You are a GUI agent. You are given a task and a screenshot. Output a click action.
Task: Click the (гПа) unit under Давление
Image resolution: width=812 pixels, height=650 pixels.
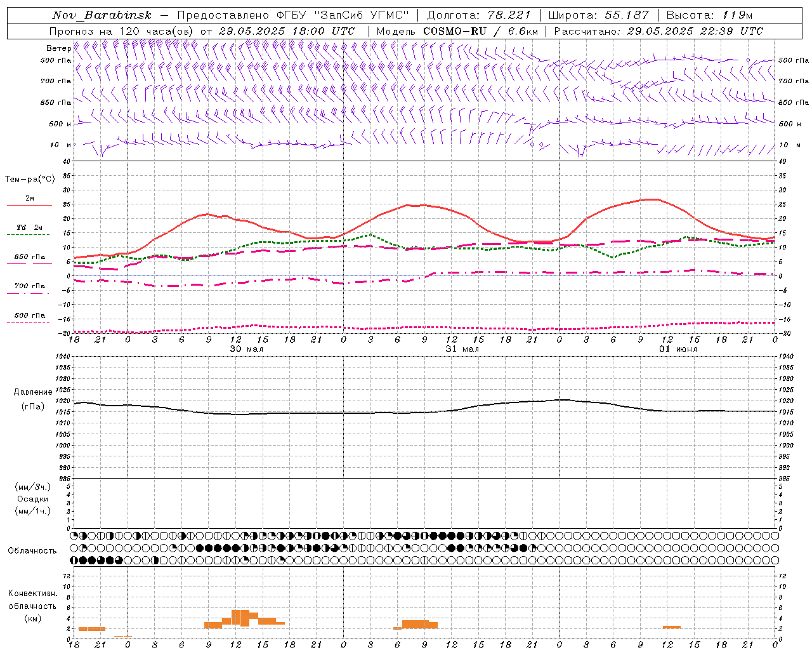33,406
